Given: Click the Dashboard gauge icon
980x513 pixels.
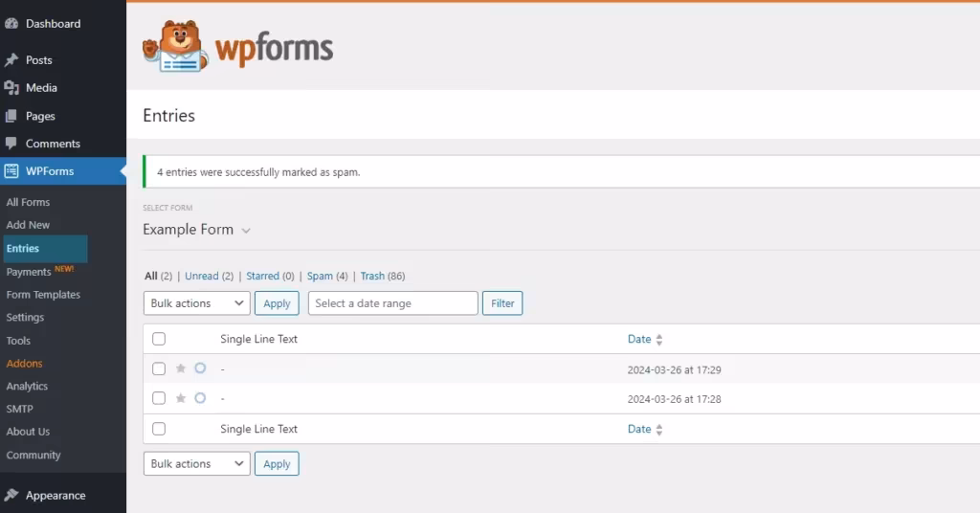Looking at the screenshot, I should 11,23.
